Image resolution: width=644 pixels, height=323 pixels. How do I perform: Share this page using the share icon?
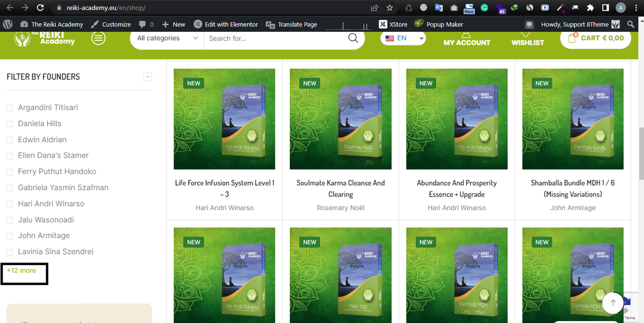tap(374, 8)
